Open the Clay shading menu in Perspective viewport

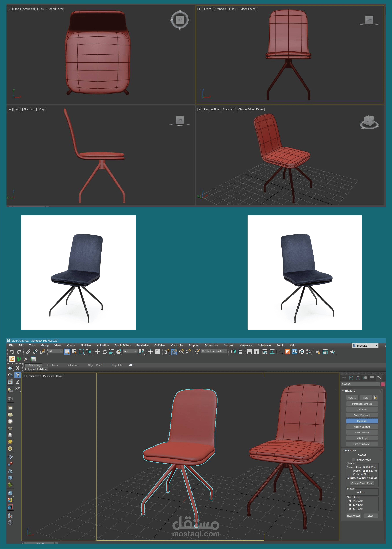pos(60,376)
